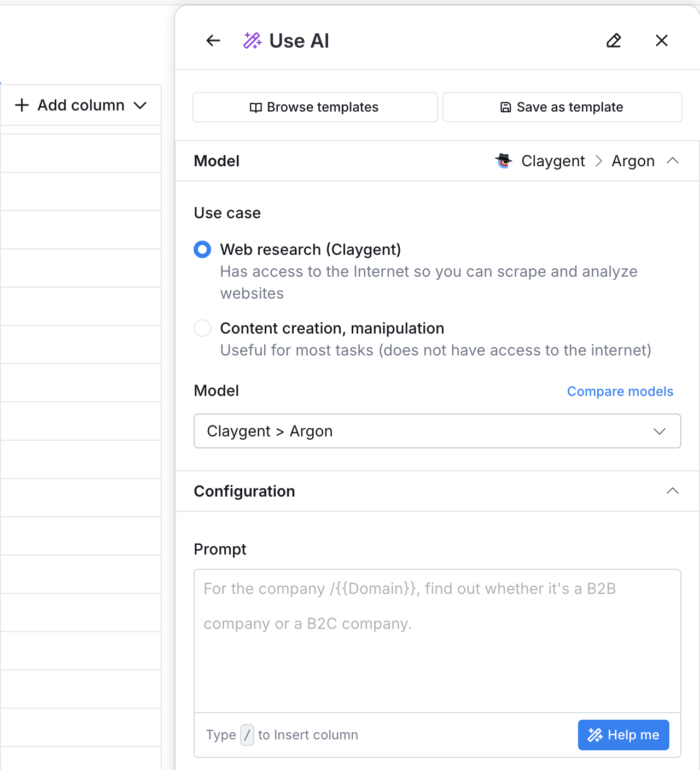Click the 'Useful for most tasks' description
This screenshot has width=700, height=770.
coord(436,350)
